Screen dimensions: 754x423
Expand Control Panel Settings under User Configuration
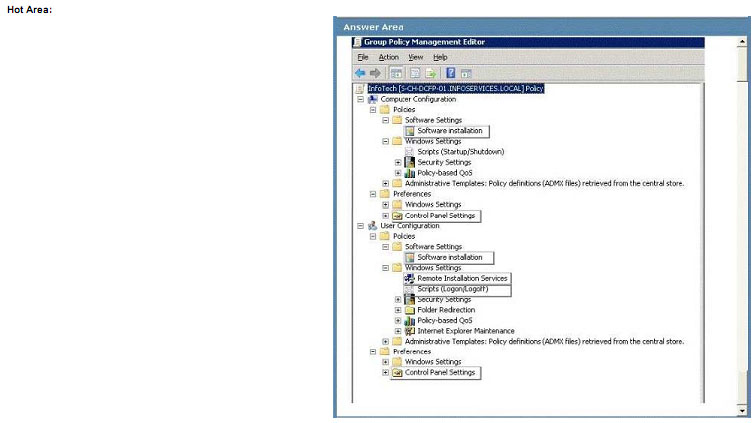pos(386,373)
